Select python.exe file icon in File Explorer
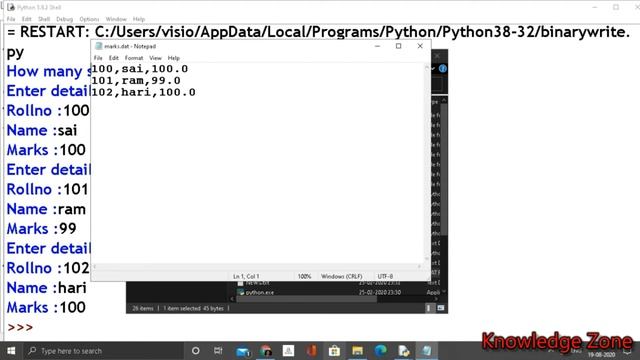Image resolution: width=640 pixels, height=360 pixels. [x=241, y=292]
